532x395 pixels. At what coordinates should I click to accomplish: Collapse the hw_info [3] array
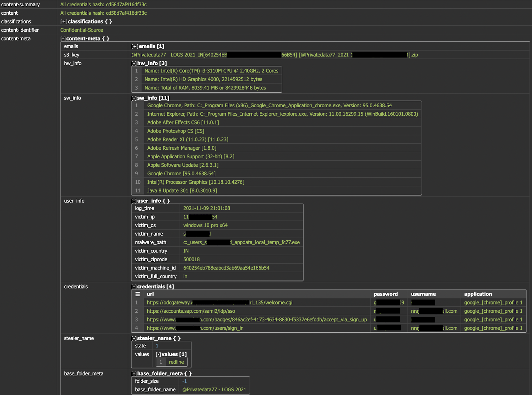click(x=134, y=64)
